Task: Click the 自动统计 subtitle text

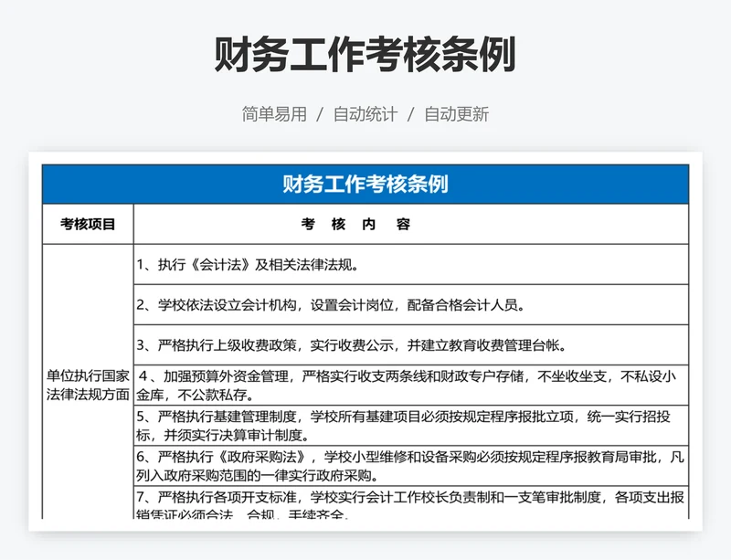Action: 365,114
